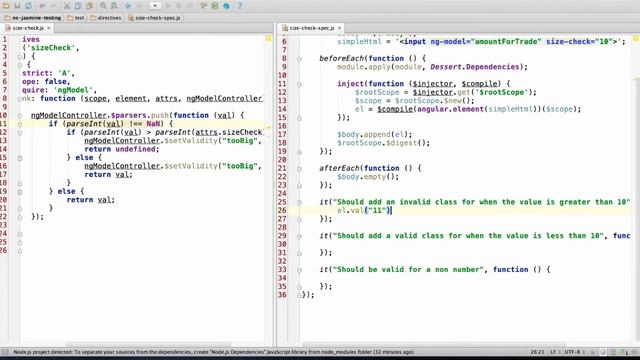Screen dimensions: 640x360
Task: Click the tool windows icon in status bar corner
Action: (5, 352)
